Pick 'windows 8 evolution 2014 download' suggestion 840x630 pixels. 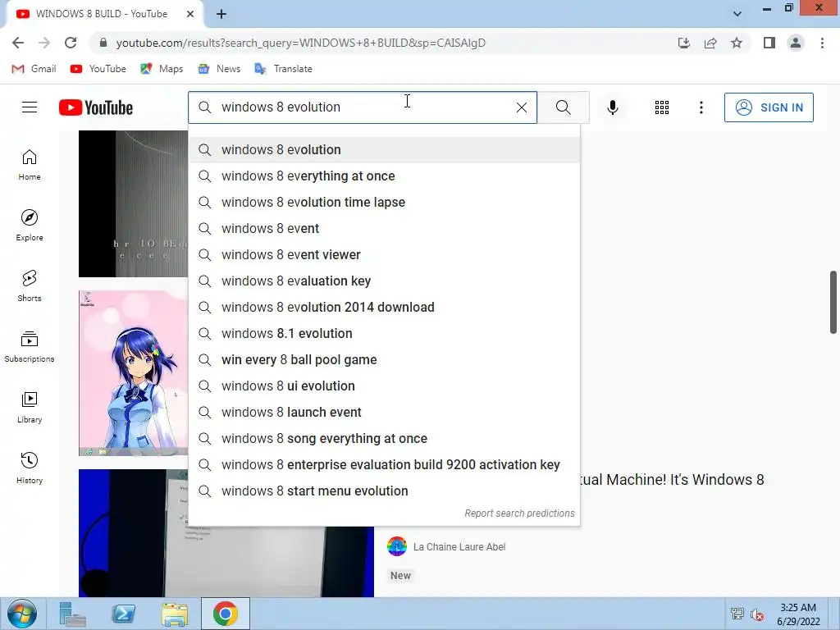coord(384,307)
